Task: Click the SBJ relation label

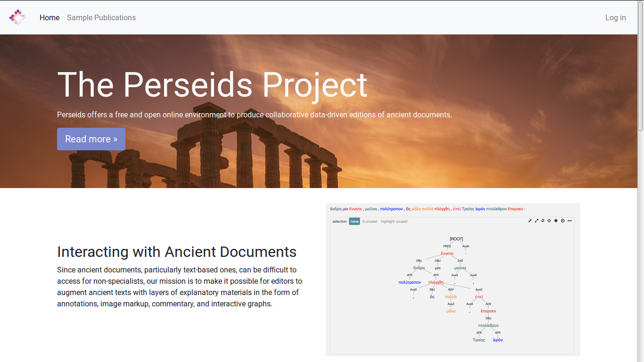Action: pos(432,289)
